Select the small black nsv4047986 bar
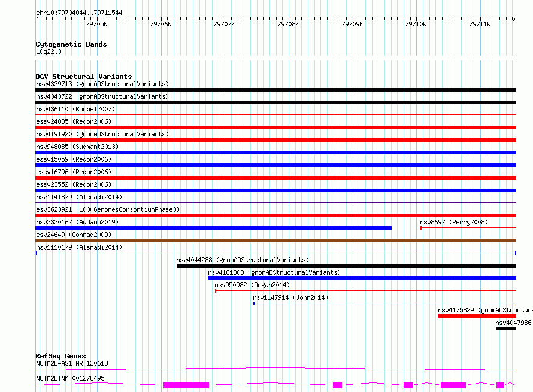Viewport: 533px width, 392px height. [506, 329]
